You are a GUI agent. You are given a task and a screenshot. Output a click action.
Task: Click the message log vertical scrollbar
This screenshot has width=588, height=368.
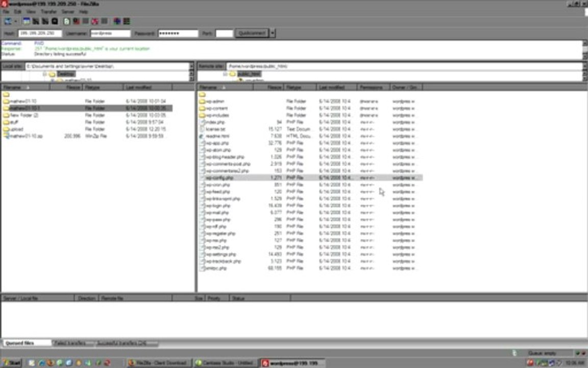585,50
